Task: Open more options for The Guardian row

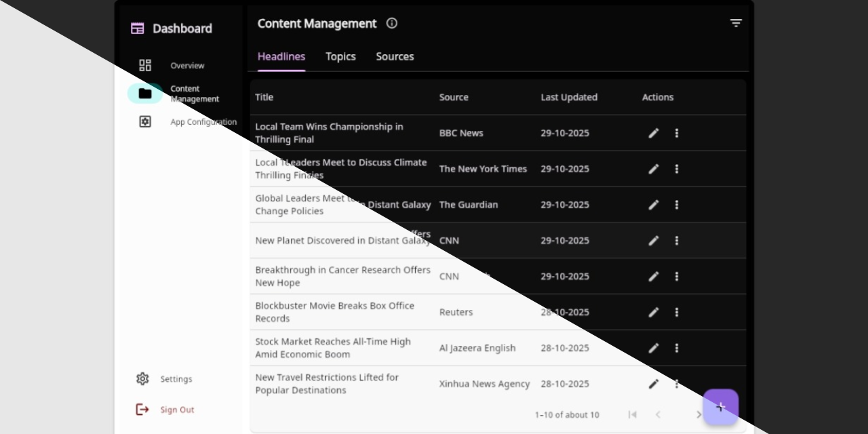Action: click(x=676, y=205)
